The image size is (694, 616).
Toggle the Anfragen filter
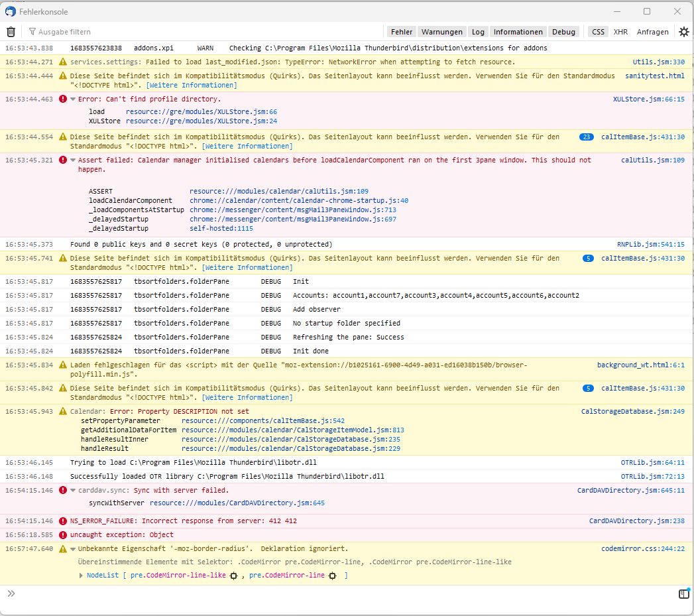pyautogui.click(x=652, y=32)
